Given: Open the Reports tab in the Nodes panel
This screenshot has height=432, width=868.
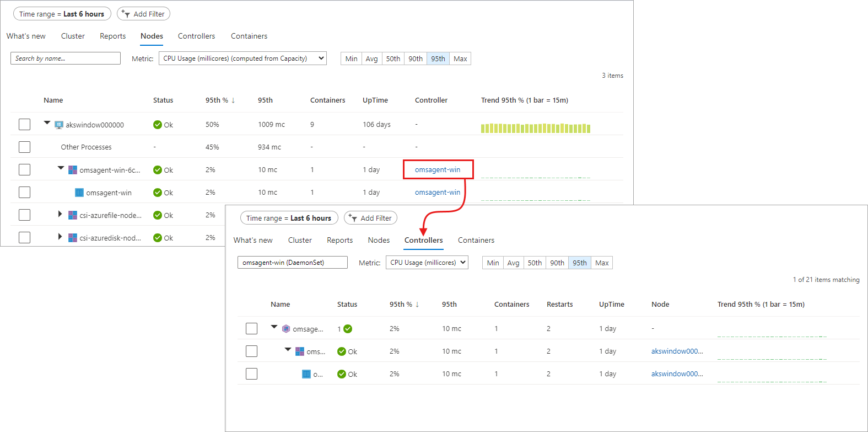Looking at the screenshot, I should tap(113, 36).
